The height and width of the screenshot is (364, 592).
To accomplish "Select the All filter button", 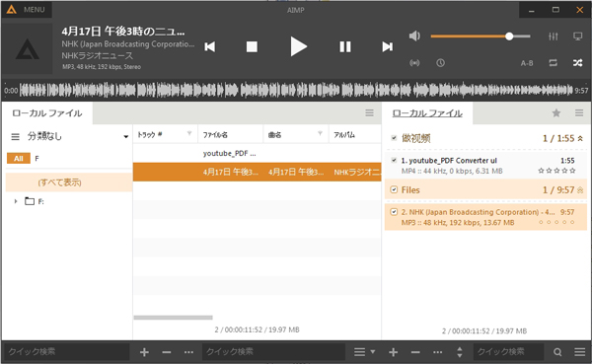I will (19, 159).
